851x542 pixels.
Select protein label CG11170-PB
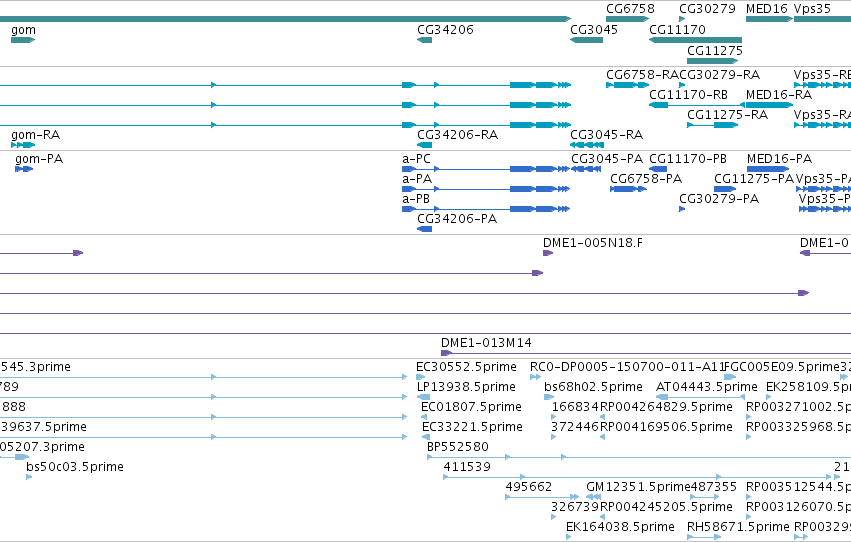pos(688,159)
